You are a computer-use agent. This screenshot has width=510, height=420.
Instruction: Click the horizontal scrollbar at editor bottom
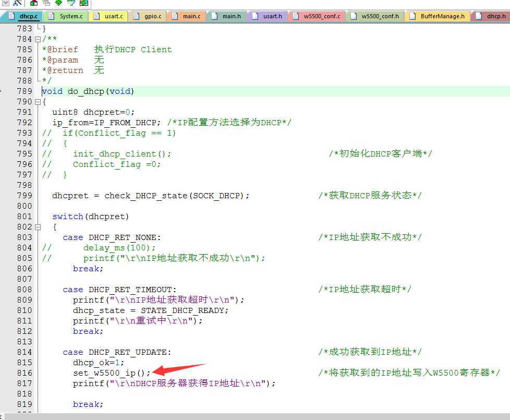(257, 416)
